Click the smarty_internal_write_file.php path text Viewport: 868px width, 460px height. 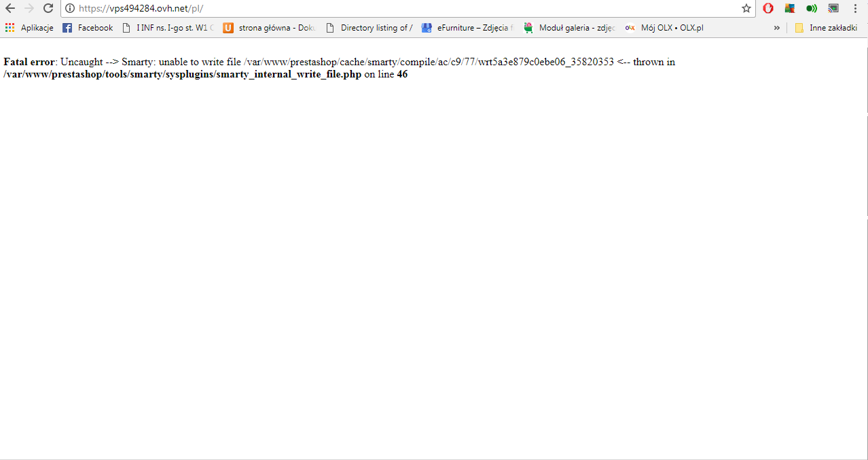click(183, 74)
